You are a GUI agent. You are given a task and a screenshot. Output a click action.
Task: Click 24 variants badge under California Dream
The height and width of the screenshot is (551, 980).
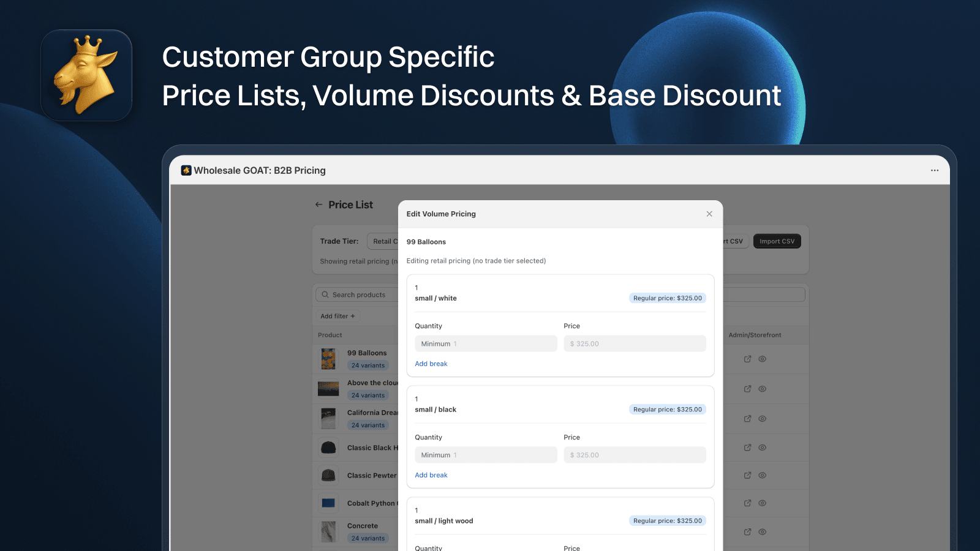[368, 425]
